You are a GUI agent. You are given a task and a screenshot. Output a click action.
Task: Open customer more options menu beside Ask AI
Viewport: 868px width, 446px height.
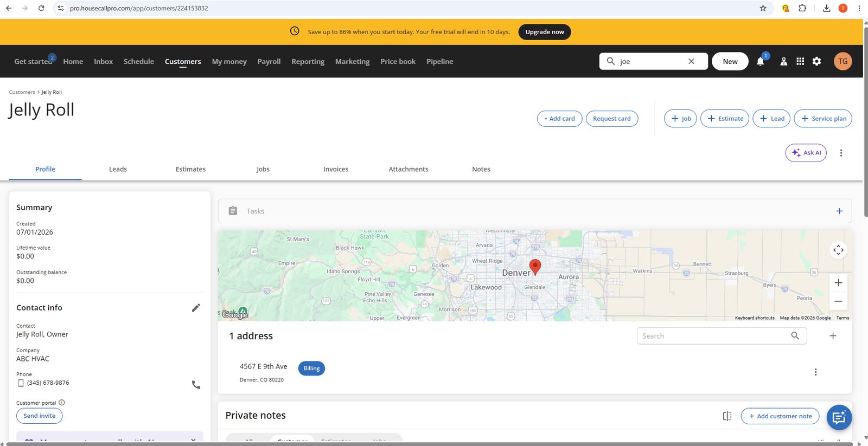[x=841, y=153]
